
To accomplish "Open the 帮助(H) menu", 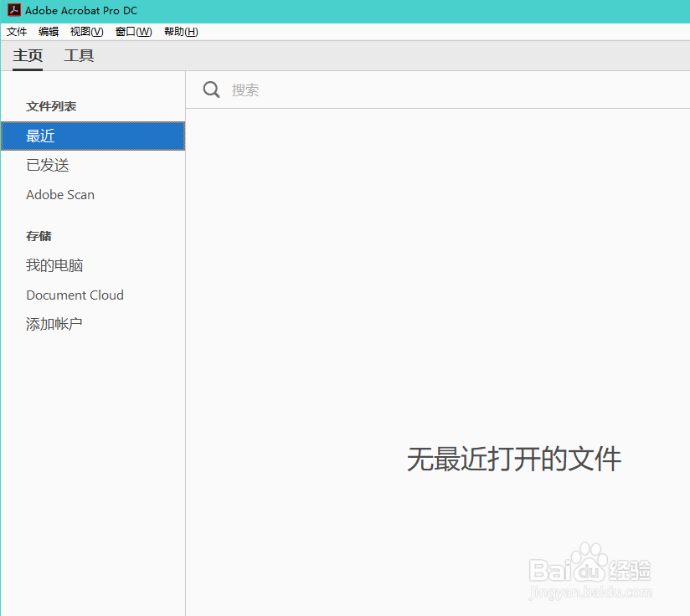I will (181, 32).
